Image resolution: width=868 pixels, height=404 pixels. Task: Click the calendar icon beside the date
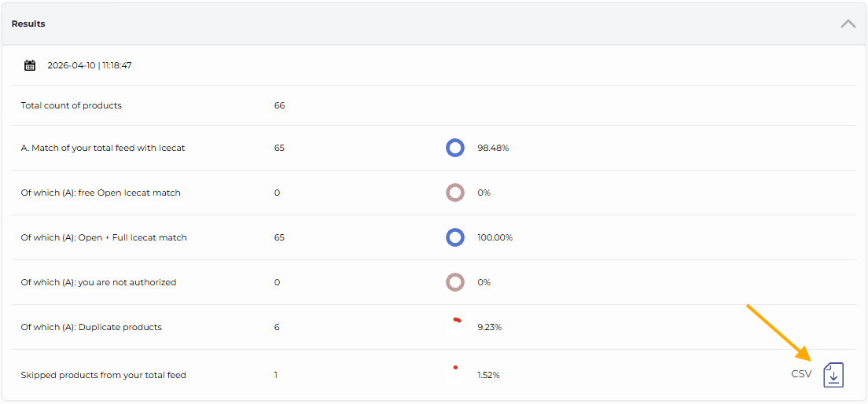(x=30, y=66)
